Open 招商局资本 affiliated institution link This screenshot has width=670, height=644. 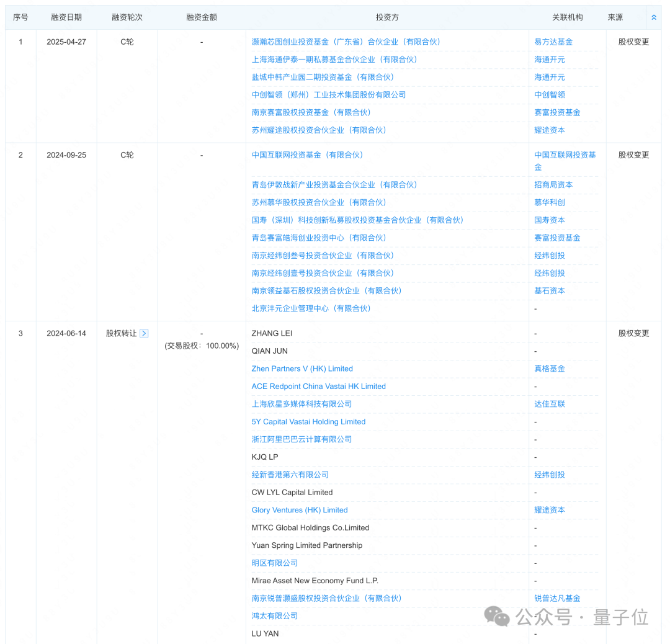click(x=553, y=185)
